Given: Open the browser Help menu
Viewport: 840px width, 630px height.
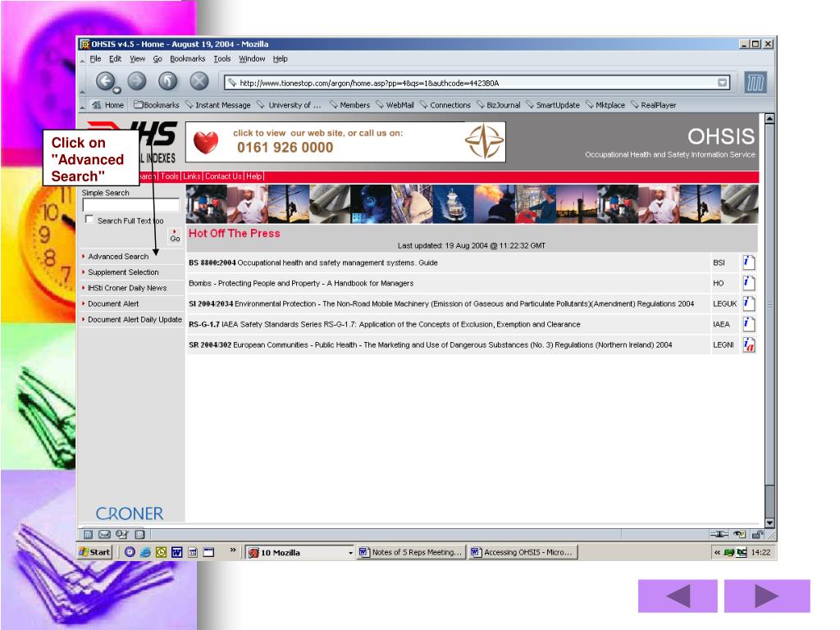Looking at the screenshot, I should tap(281, 59).
